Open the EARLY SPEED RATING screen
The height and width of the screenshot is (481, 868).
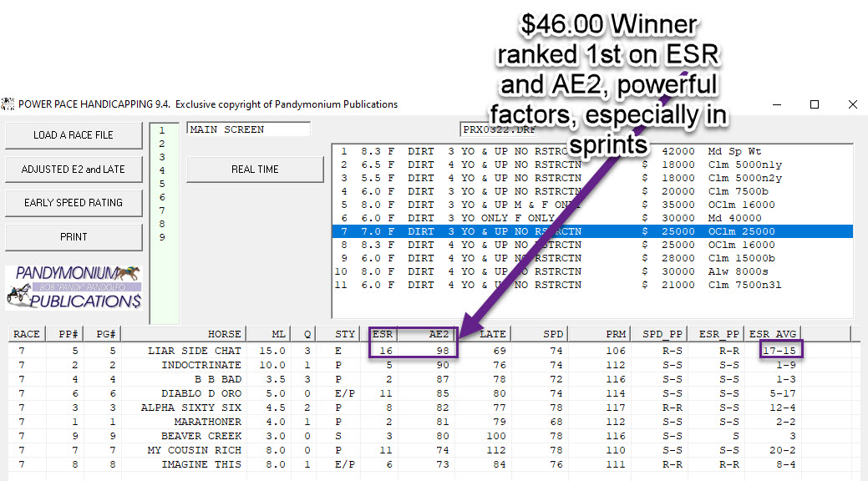[x=74, y=203]
